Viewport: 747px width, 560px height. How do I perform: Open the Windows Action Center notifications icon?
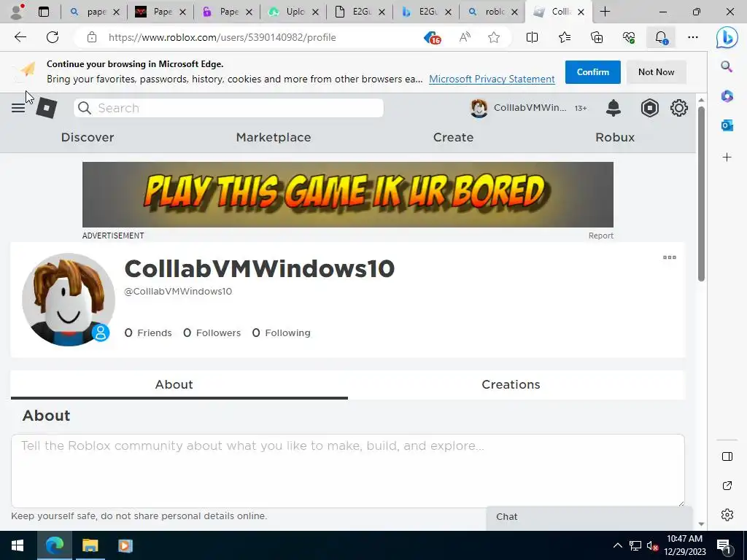(724, 546)
